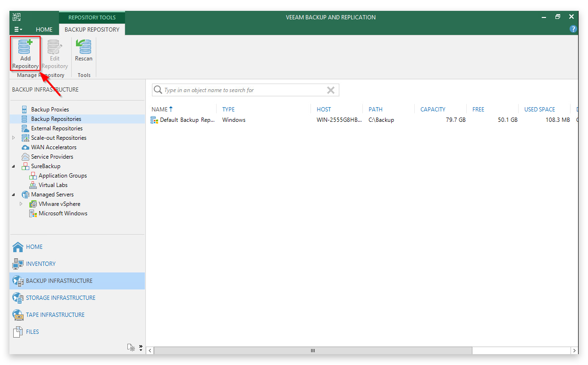Switch to the INVENTORY view
588x365 pixels.
[77, 264]
